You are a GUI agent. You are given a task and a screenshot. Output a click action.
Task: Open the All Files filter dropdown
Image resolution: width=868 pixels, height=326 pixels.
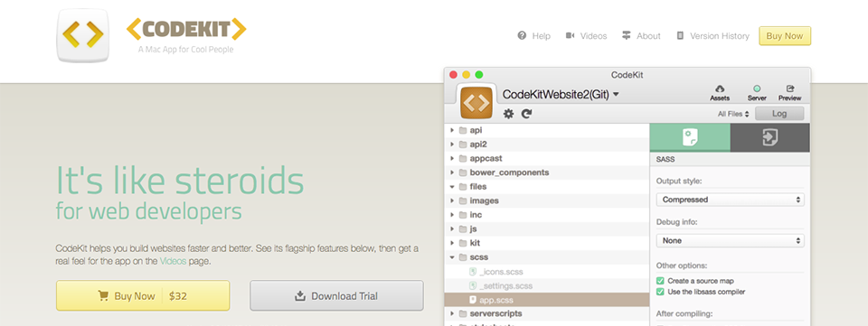click(x=733, y=114)
